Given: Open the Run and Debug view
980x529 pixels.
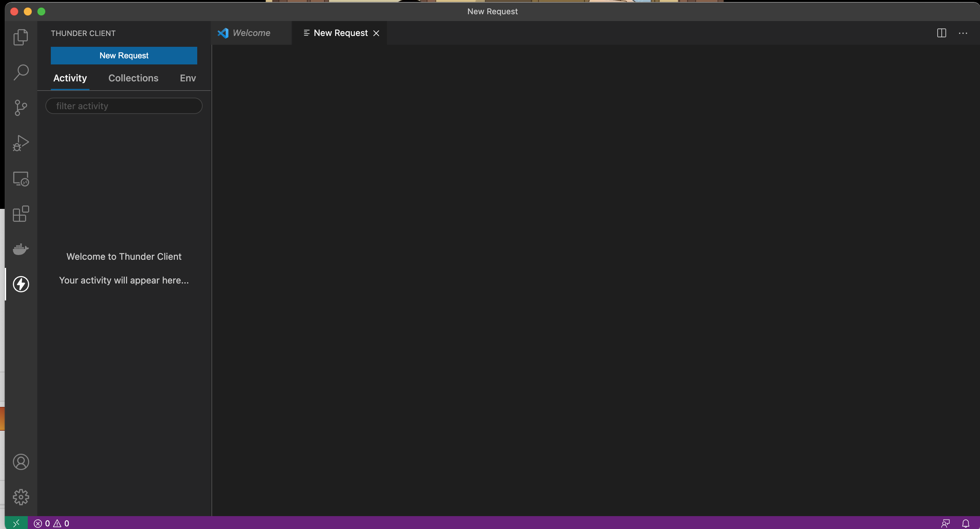Looking at the screenshot, I should pyautogui.click(x=20, y=143).
